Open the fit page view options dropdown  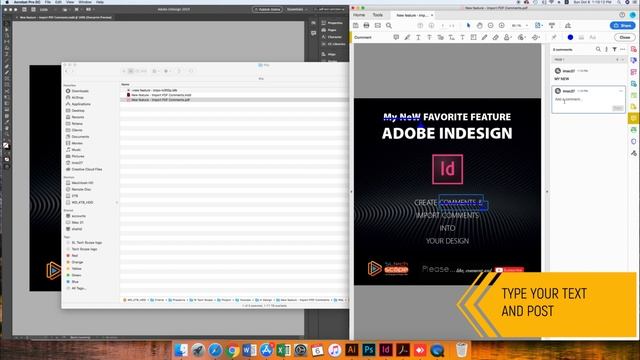539,25
